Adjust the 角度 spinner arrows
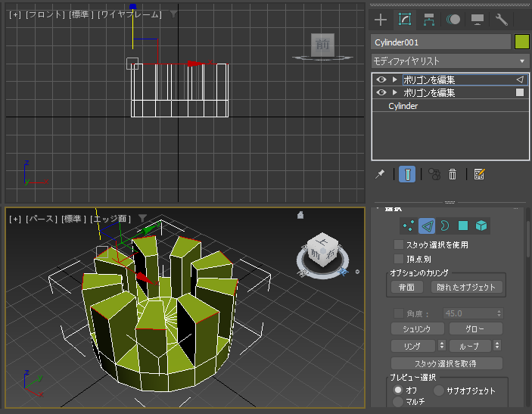This screenshot has width=532, height=414. [499, 313]
